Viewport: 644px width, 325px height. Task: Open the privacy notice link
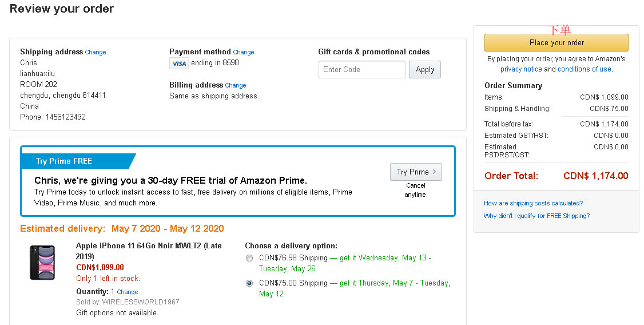tap(521, 69)
